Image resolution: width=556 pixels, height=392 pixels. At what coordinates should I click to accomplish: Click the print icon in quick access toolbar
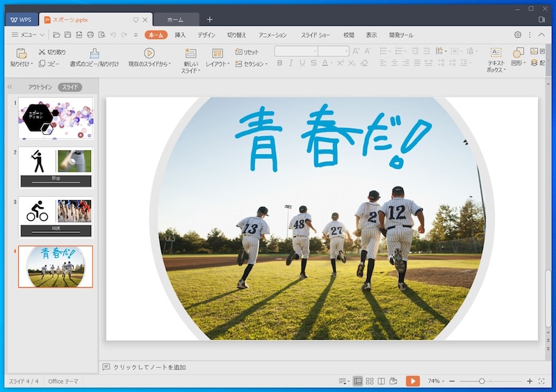click(90, 35)
